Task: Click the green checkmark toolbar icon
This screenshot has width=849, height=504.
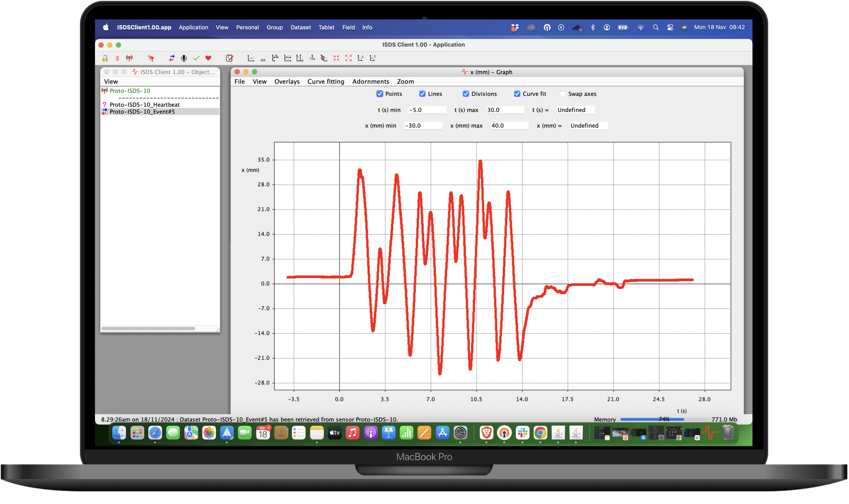Action: pyautogui.click(x=196, y=58)
